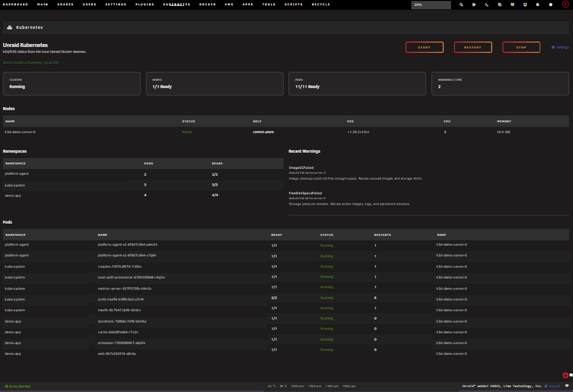The image size is (573, 392).
Task: Open the Shares menu item
Action: coord(66,4)
